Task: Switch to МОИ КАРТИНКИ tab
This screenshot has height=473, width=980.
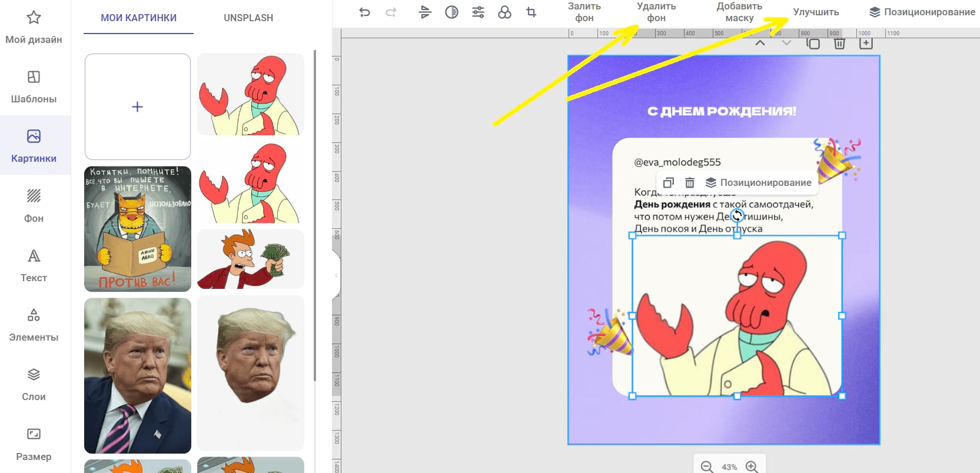Action: click(x=138, y=18)
